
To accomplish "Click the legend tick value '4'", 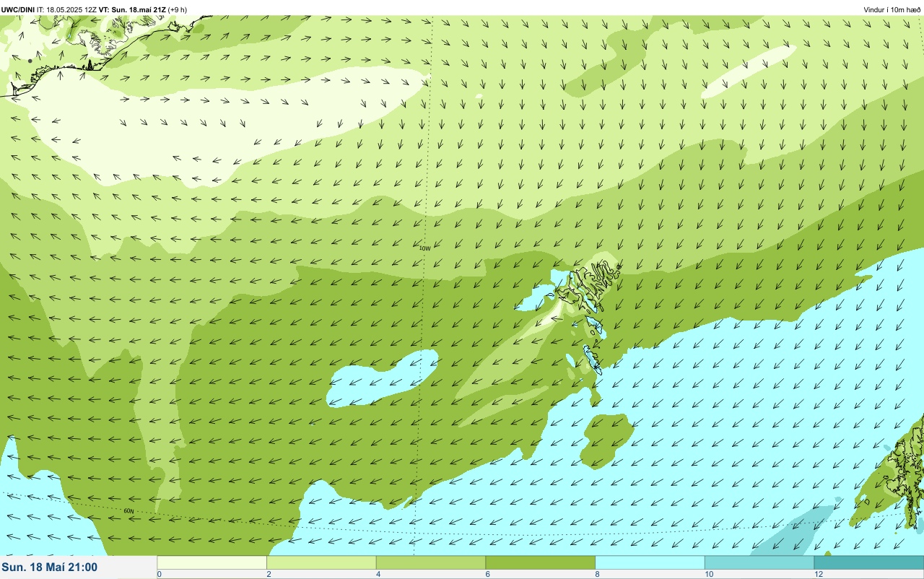I will pyautogui.click(x=378, y=574).
